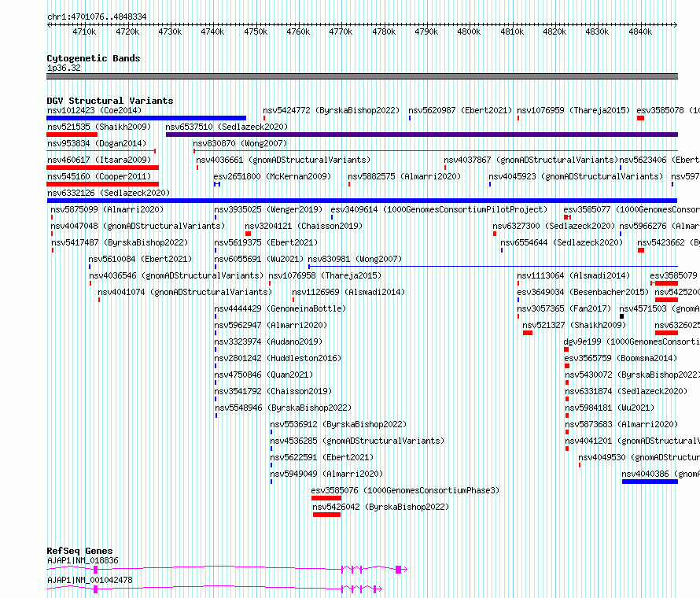The height and width of the screenshot is (598, 700).
Task: Click nsv1076958 (Thareja2015) label
Action: tap(325, 275)
